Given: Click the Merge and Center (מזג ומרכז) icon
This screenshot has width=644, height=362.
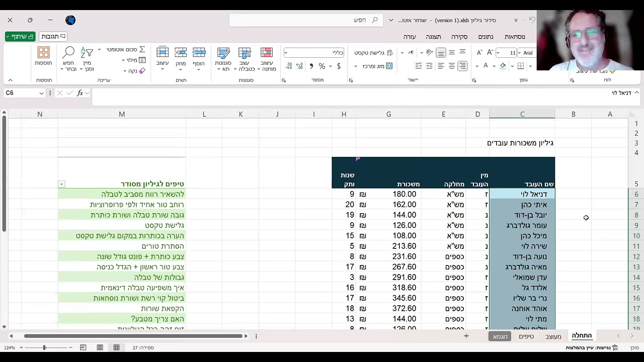Looking at the screenshot, I should (x=390, y=66).
